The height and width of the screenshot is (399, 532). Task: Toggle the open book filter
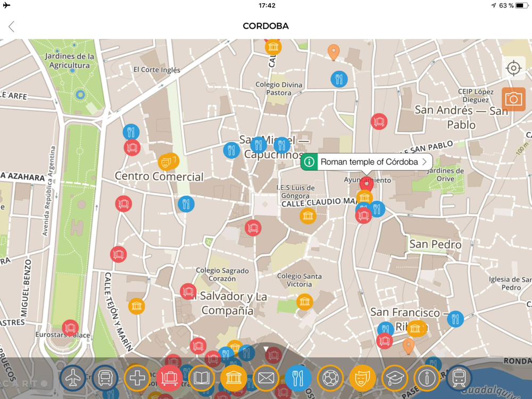point(202,378)
